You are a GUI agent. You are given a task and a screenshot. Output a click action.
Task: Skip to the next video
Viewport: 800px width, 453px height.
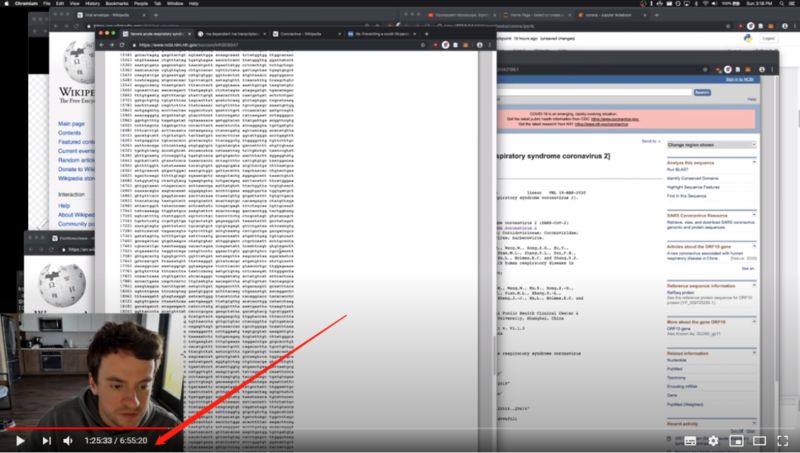click(46, 441)
